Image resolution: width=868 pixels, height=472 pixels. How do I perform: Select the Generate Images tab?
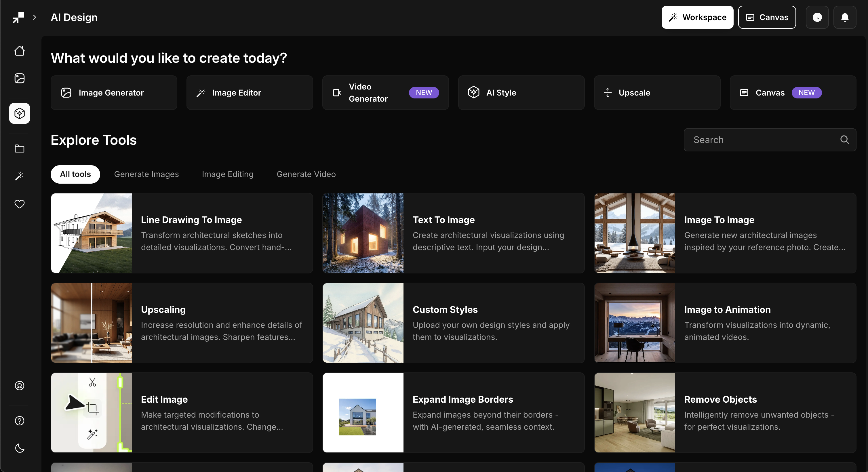pos(146,174)
